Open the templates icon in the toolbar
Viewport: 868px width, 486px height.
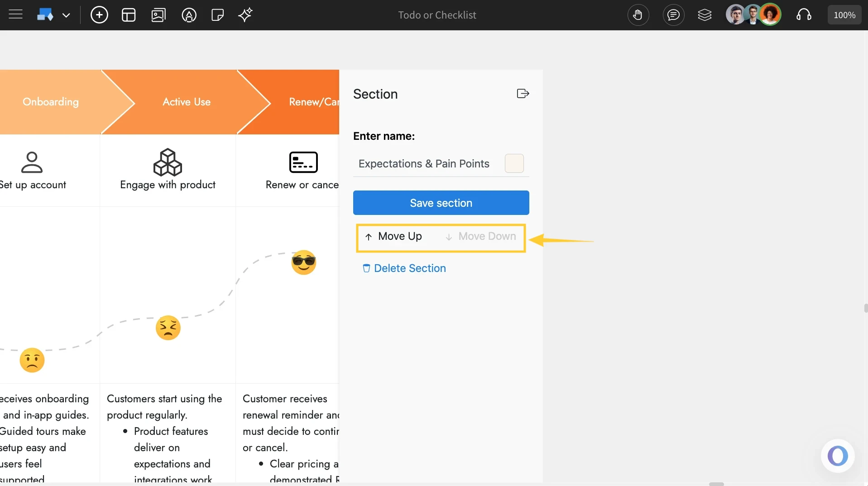(x=129, y=14)
